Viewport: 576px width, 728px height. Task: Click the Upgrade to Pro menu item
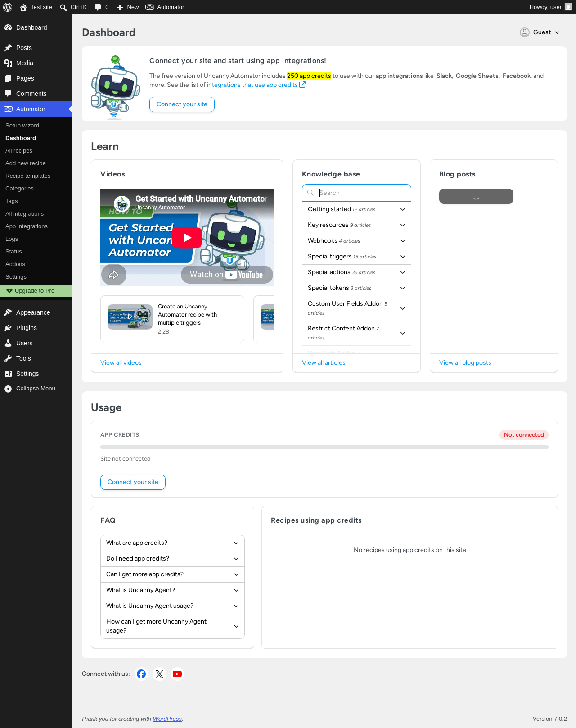(36, 291)
